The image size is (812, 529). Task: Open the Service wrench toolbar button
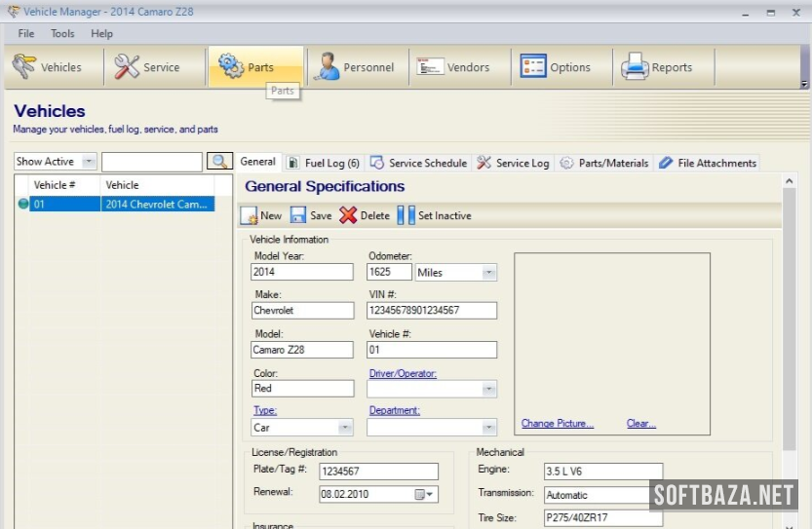coord(147,67)
